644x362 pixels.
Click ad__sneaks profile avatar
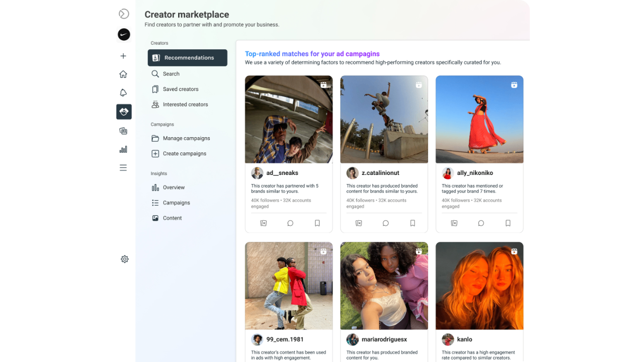click(257, 173)
